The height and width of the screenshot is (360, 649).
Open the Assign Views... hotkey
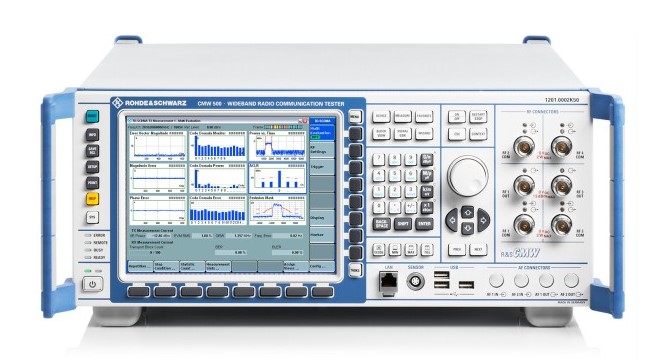(x=296, y=266)
